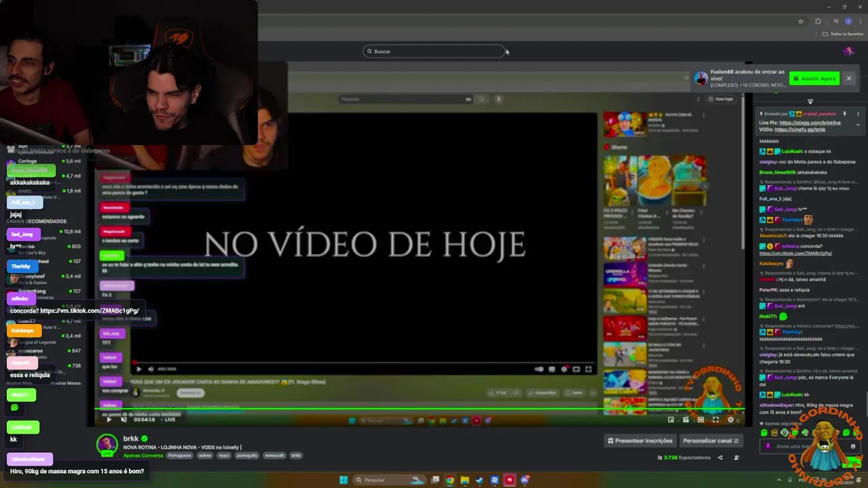Unmute the stream volume icon
This screenshot has height=488, width=868.
(x=123, y=420)
